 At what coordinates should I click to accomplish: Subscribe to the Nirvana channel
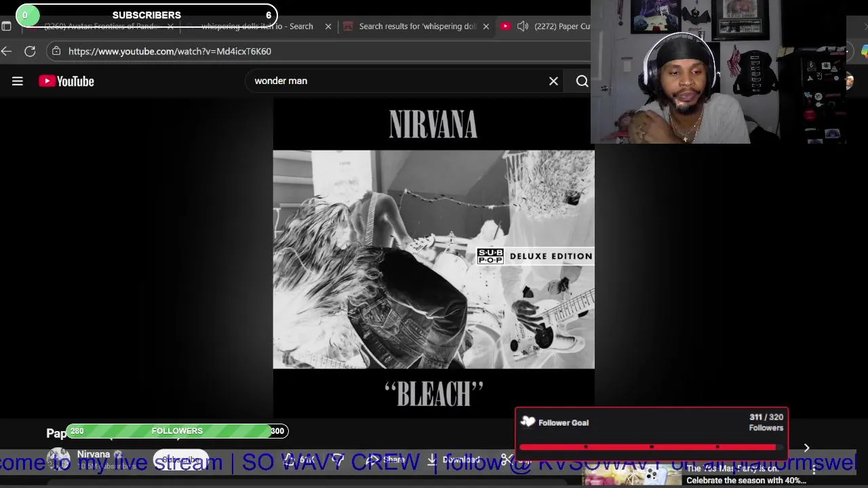point(180,460)
